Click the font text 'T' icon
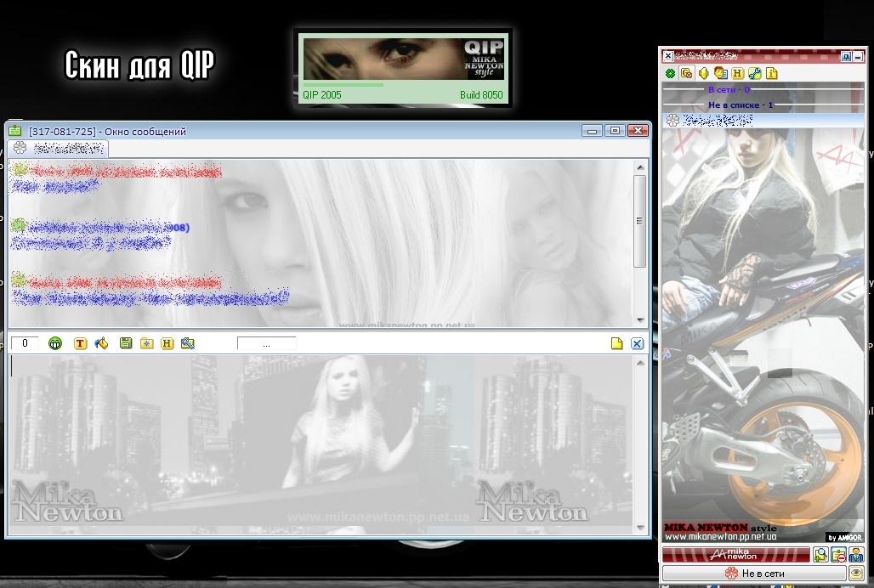 point(80,343)
